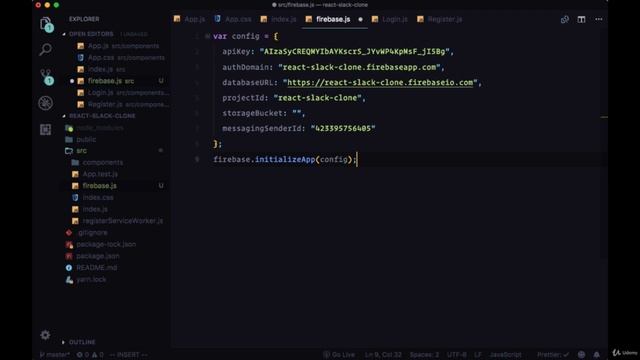Open the Extensions view icon
640x360 pixels.
click(45, 129)
